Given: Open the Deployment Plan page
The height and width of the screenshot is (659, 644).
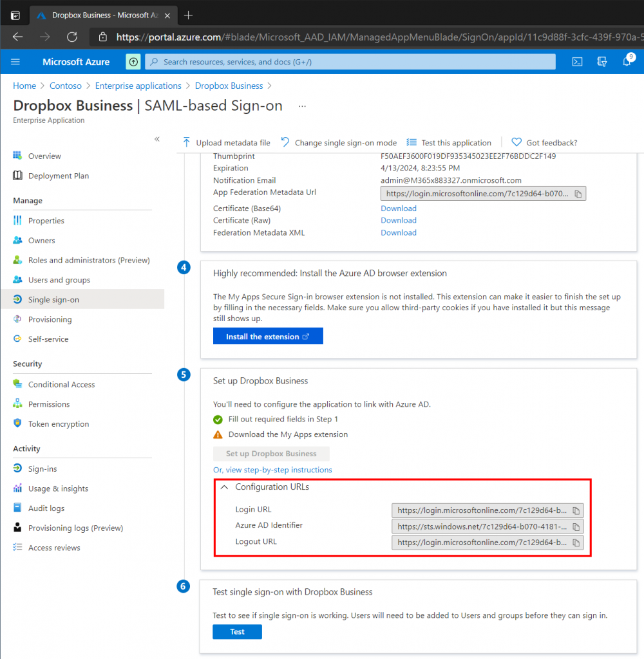Looking at the screenshot, I should 59,176.
